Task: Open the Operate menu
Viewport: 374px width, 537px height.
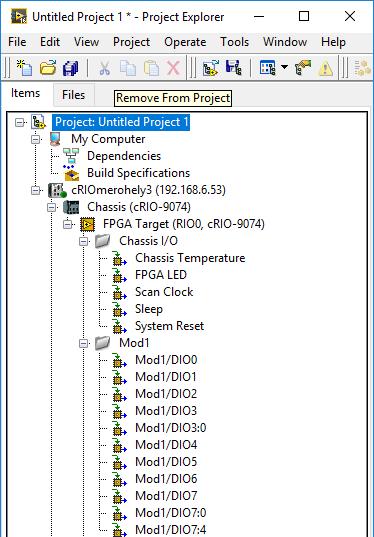Action: [x=185, y=42]
